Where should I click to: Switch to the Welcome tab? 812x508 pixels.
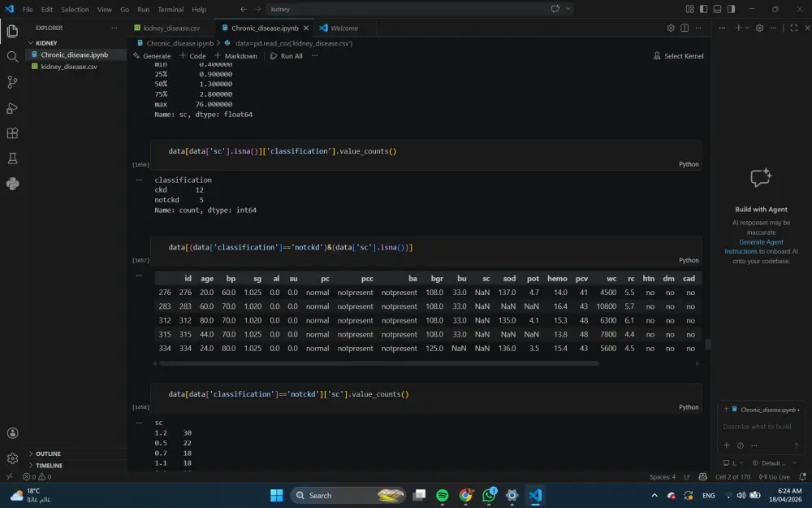343,27
